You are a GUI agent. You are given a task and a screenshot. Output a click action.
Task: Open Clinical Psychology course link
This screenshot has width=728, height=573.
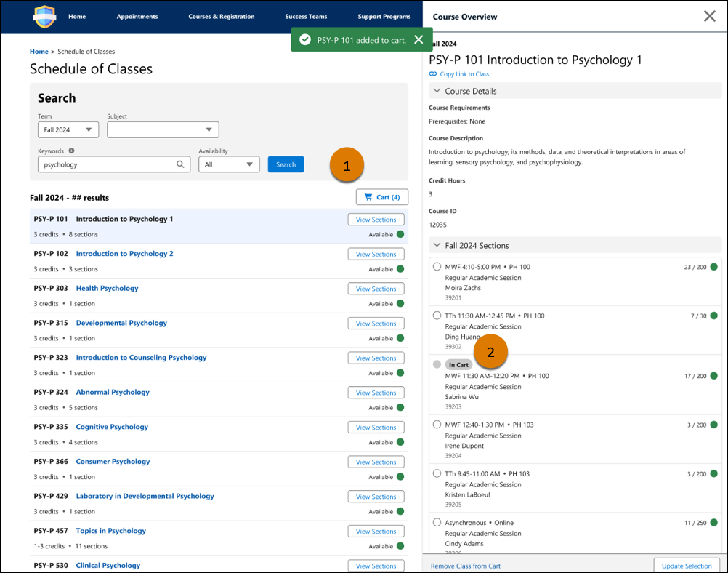click(108, 565)
